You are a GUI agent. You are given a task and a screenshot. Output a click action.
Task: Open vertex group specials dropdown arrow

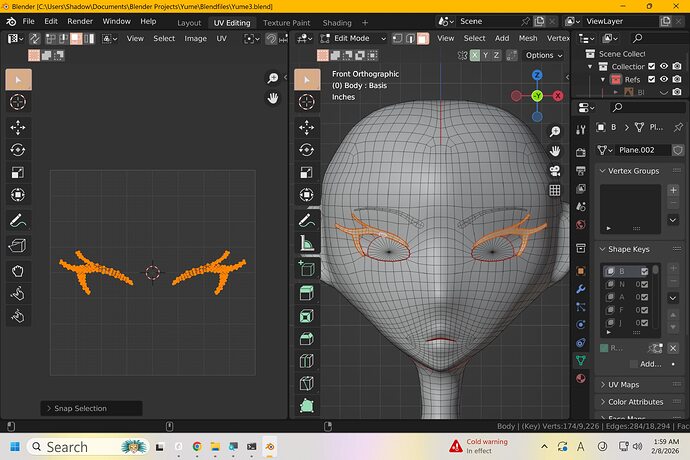click(x=673, y=220)
